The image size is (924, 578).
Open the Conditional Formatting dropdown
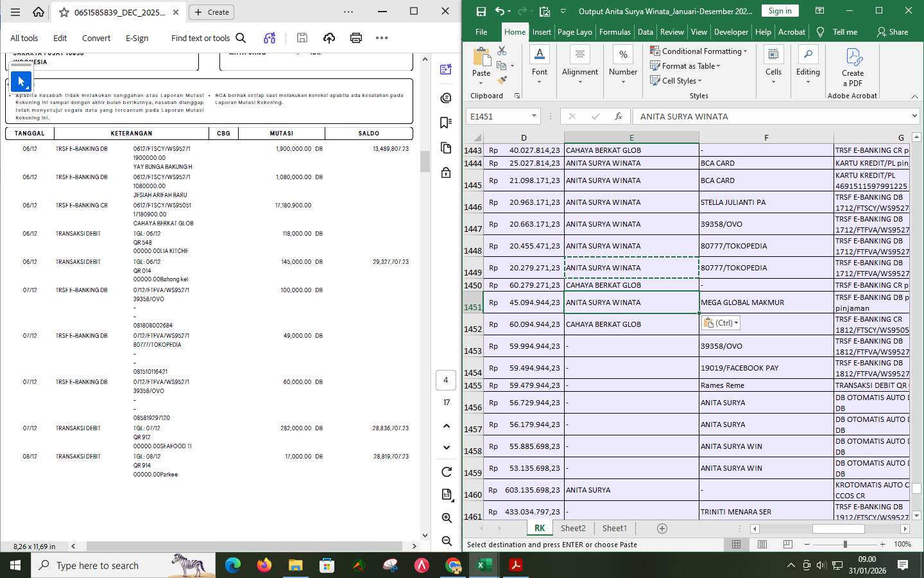(699, 51)
